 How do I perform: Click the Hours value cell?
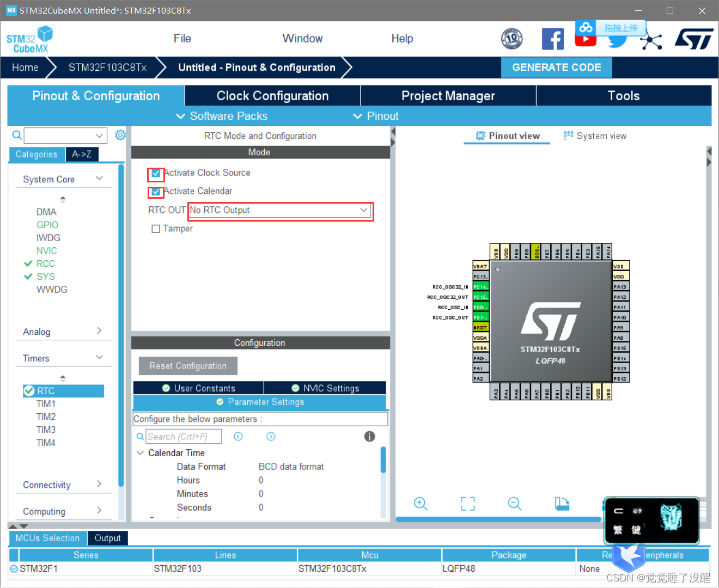[261, 480]
